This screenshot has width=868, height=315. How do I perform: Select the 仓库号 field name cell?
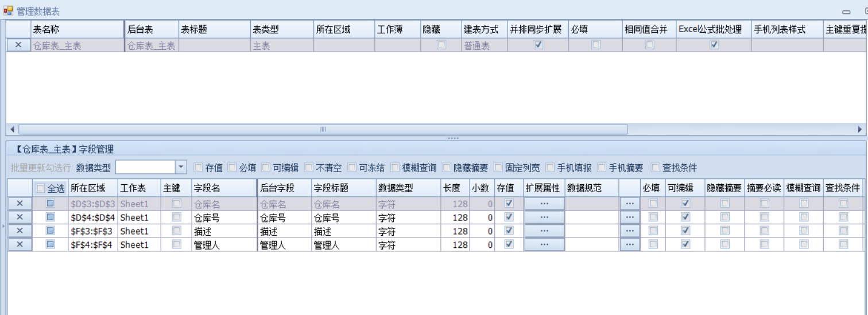coord(224,217)
